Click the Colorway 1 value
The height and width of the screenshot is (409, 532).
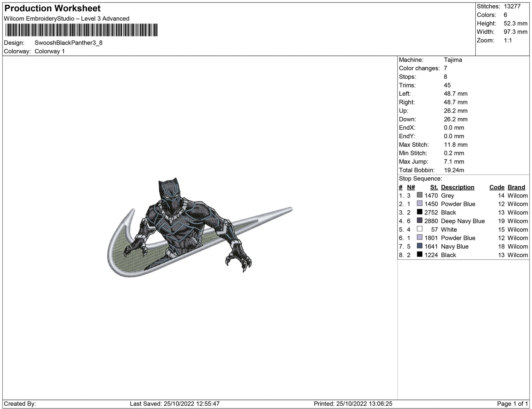(50, 51)
